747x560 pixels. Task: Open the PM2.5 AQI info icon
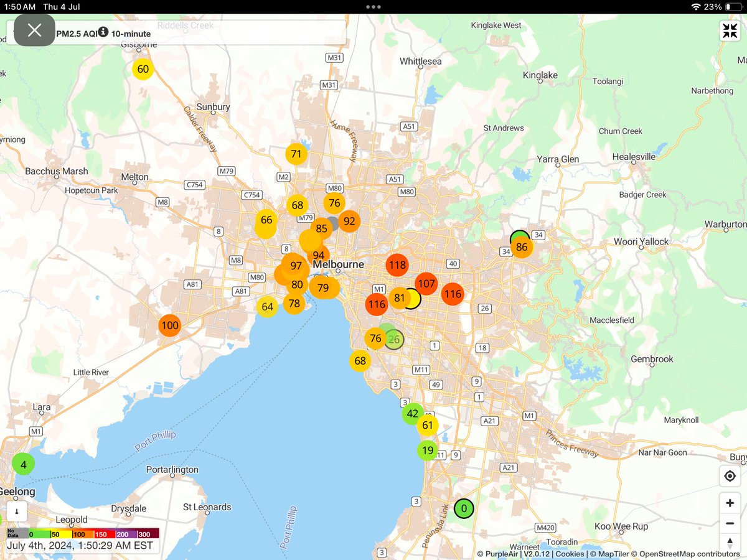[103, 32]
